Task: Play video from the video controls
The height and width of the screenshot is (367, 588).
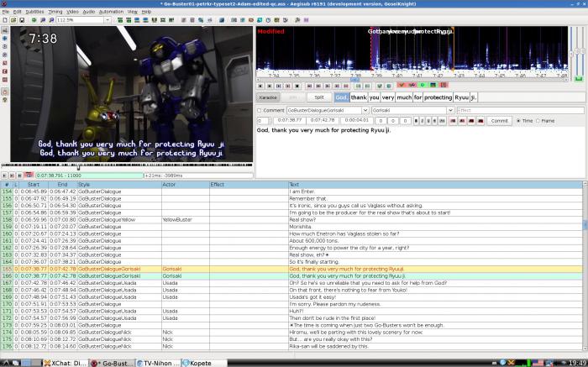Action: [4, 176]
